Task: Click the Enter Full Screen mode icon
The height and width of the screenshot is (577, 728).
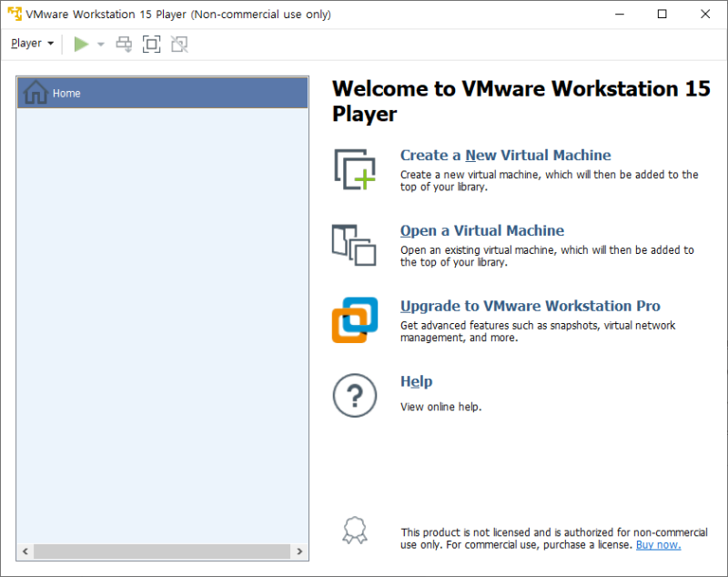Action: click(x=151, y=43)
